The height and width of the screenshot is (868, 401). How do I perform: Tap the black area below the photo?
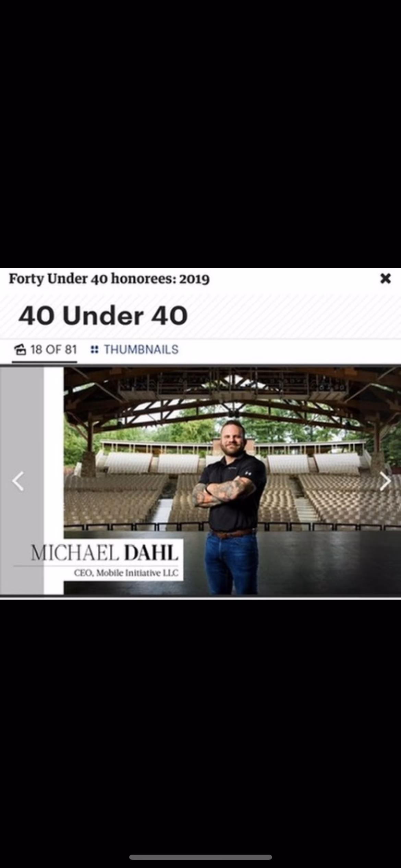(200, 720)
